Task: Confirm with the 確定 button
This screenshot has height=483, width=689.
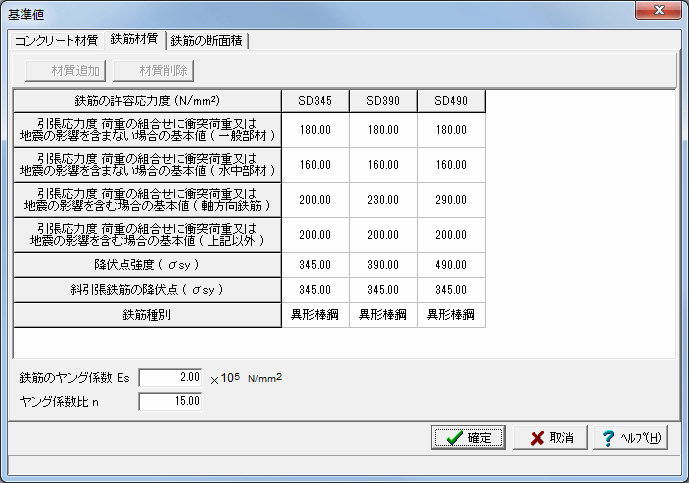Action: tap(468, 438)
